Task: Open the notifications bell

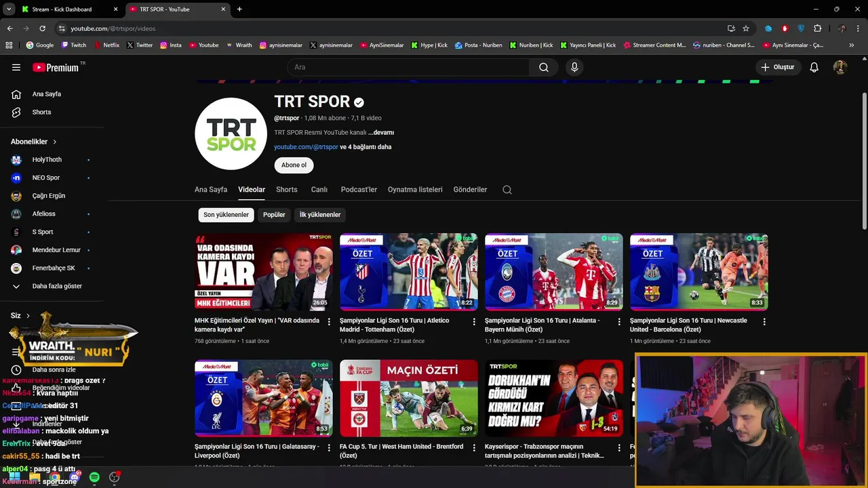Action: (x=814, y=67)
